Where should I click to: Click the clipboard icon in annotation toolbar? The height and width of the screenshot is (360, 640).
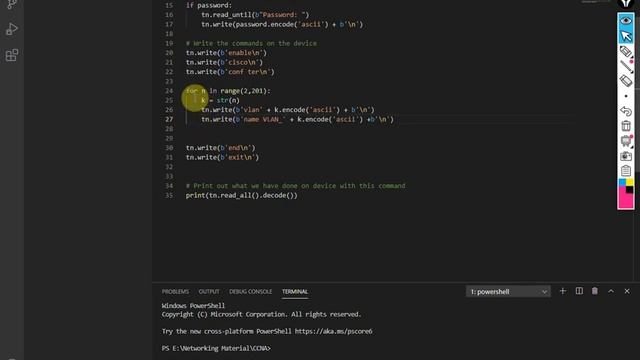tap(626, 171)
